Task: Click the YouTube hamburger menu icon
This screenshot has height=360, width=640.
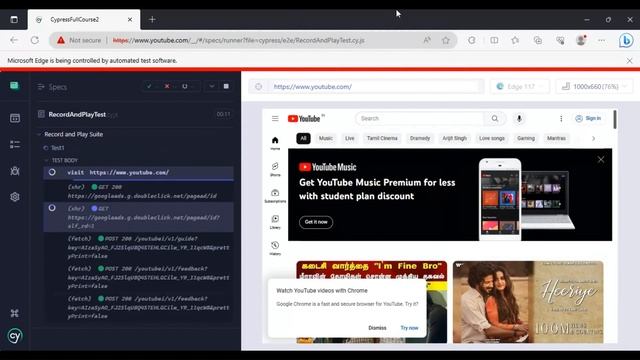Action: point(275,118)
